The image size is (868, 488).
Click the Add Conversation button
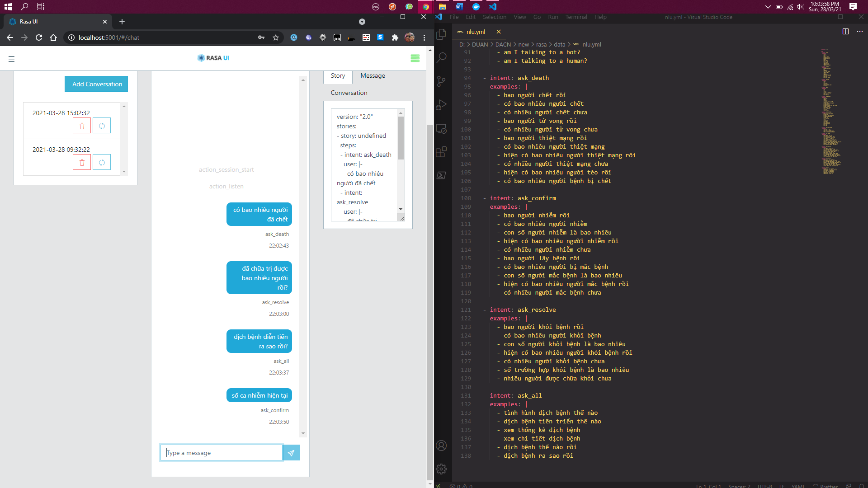[96, 84]
